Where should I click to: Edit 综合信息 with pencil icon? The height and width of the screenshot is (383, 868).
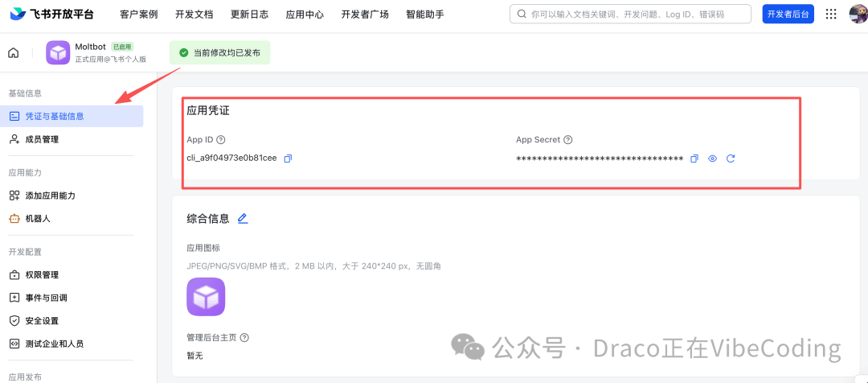click(243, 218)
